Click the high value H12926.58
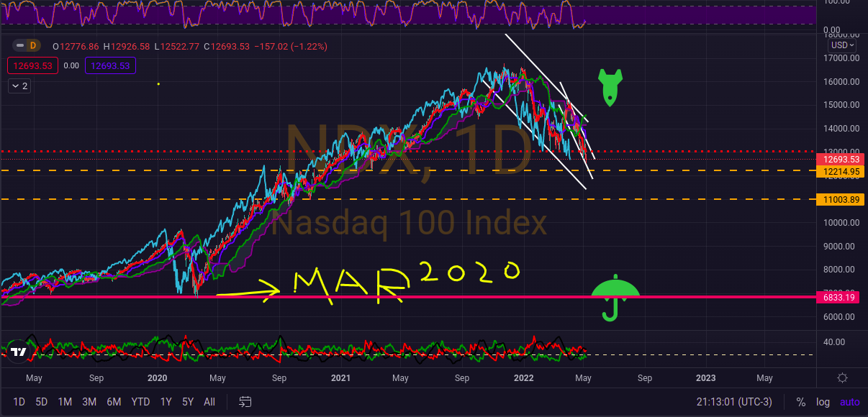The width and height of the screenshot is (868, 417). pos(127,47)
